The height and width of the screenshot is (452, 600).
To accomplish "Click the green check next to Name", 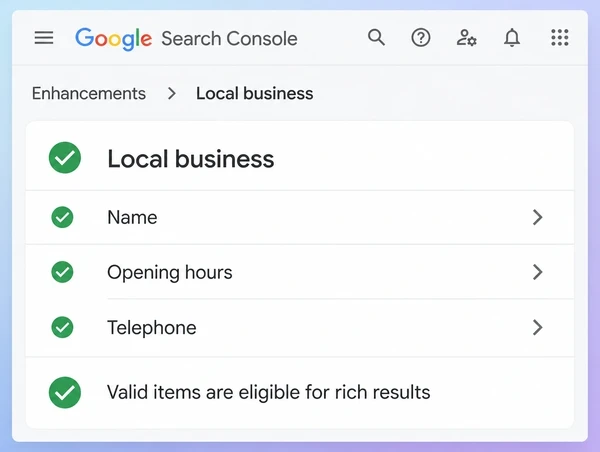I will point(62,217).
